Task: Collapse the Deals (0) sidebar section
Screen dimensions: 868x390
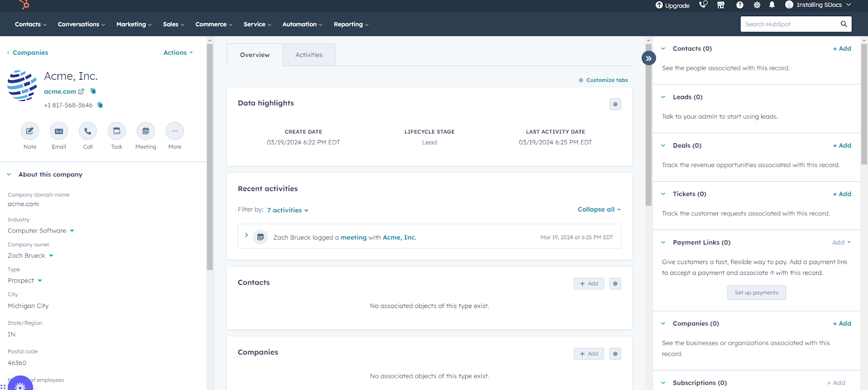Action: (663, 145)
